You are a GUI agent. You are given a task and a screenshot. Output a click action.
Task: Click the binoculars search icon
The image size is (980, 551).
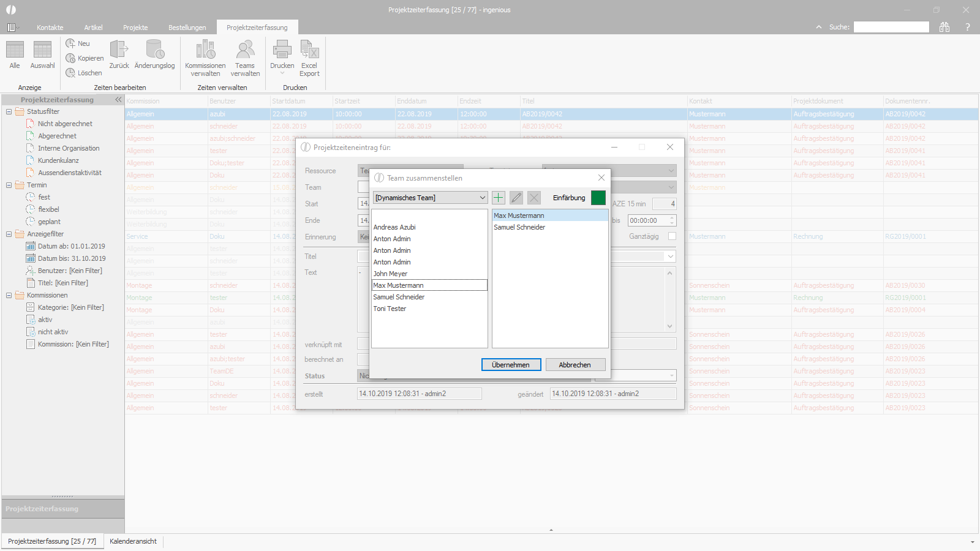click(x=944, y=27)
